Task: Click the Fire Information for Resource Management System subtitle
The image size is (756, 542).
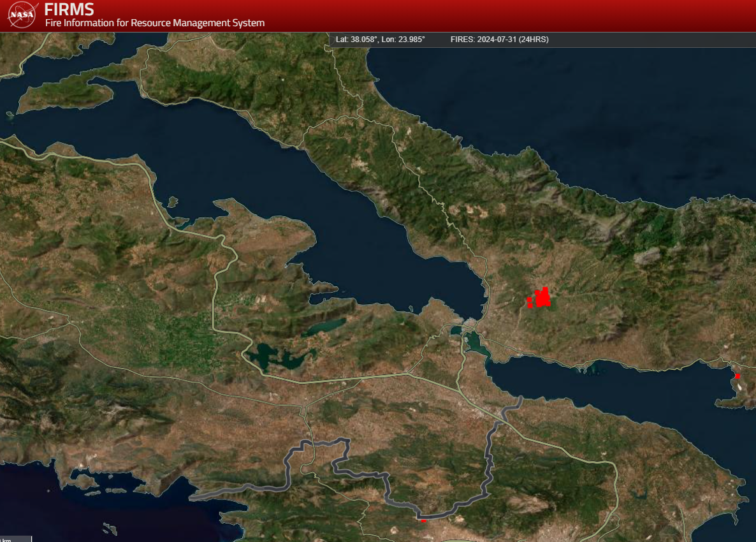Action: [x=155, y=23]
